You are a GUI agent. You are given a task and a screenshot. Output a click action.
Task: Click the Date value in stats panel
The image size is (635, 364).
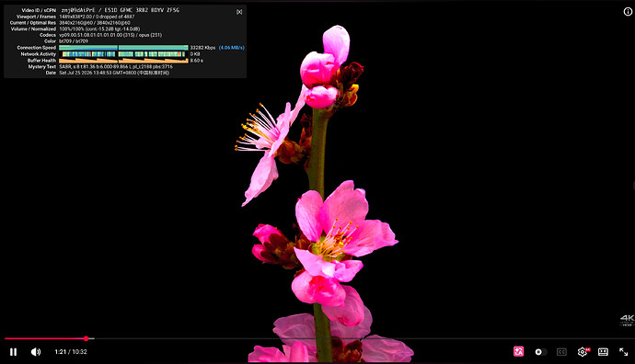click(114, 73)
